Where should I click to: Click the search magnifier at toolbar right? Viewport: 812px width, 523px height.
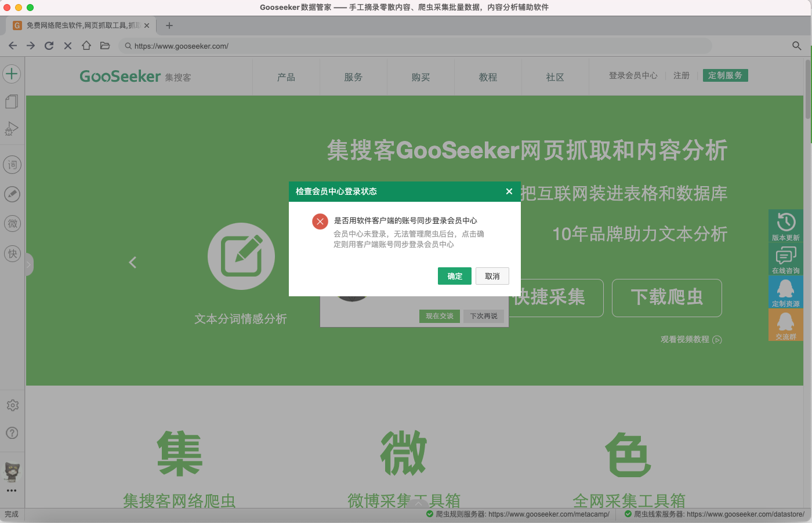(x=797, y=46)
